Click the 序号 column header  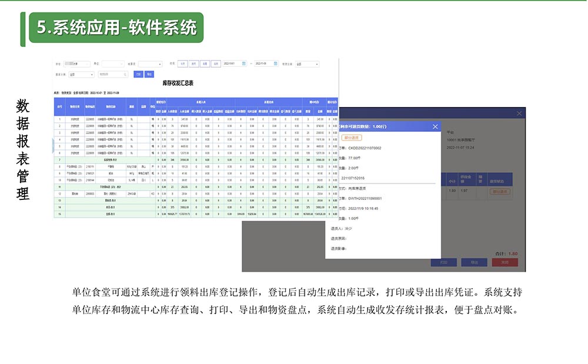click(x=59, y=106)
